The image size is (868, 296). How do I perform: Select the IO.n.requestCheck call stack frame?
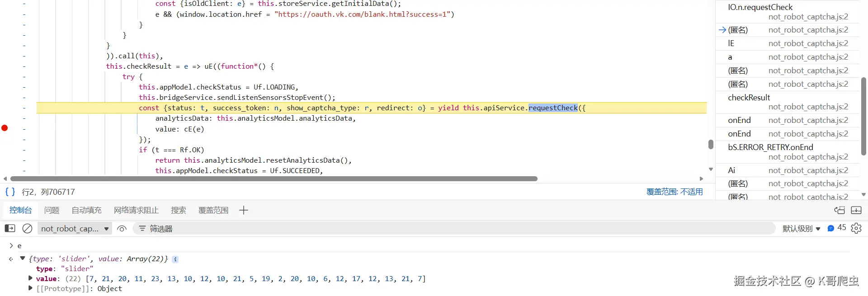click(788, 12)
